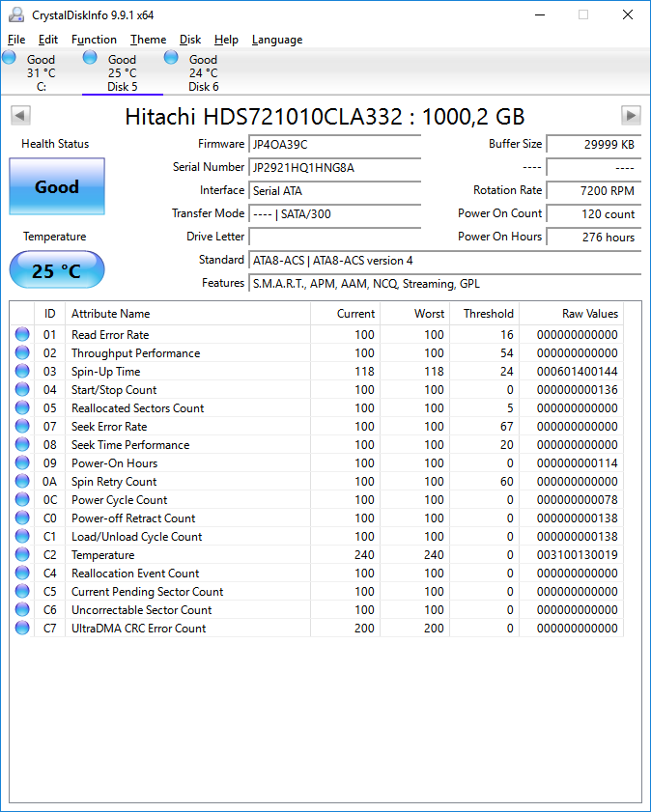Click the Good health status button
This screenshot has height=812, width=651.
coord(57,186)
